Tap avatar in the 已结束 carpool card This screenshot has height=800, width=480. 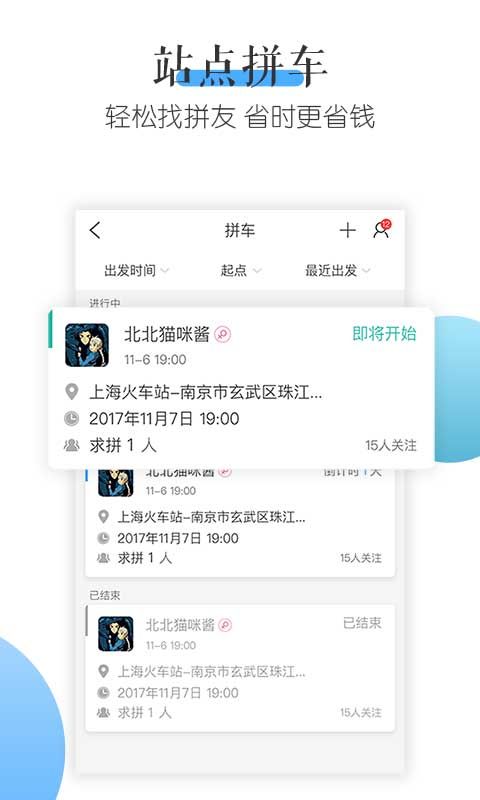coord(116,634)
